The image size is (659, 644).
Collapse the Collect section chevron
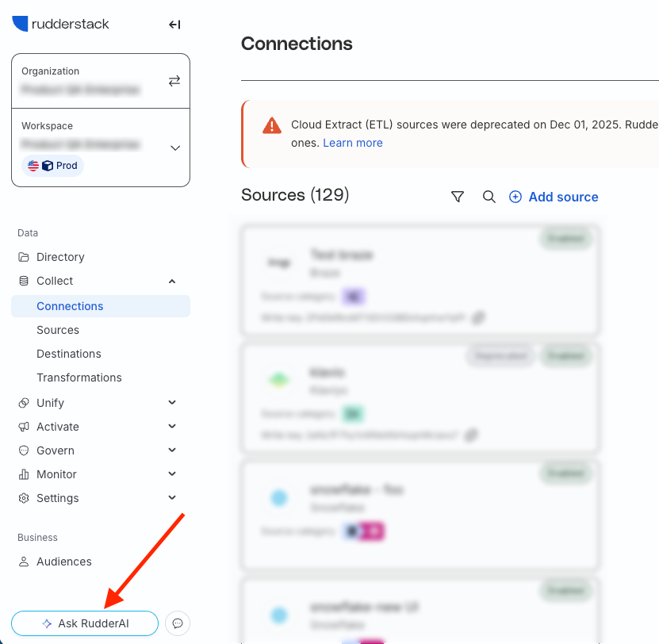[x=172, y=282]
